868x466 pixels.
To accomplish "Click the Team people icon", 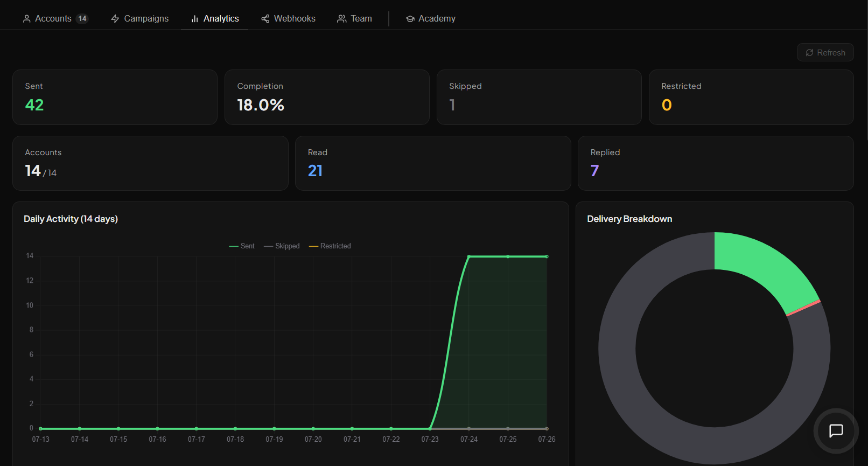I will tap(341, 19).
